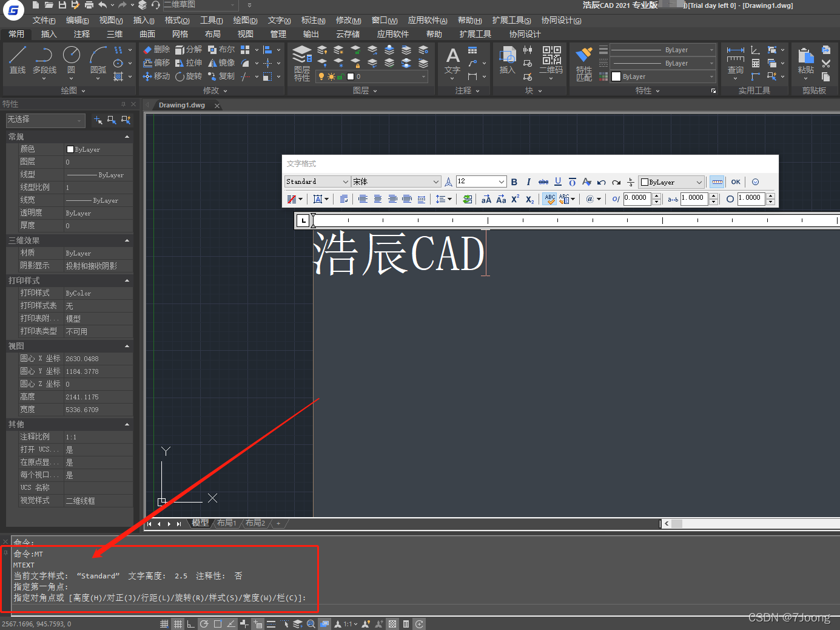This screenshot has height=630, width=840.
Task: Click the center align icon in text toolbar
Action: pos(377,199)
